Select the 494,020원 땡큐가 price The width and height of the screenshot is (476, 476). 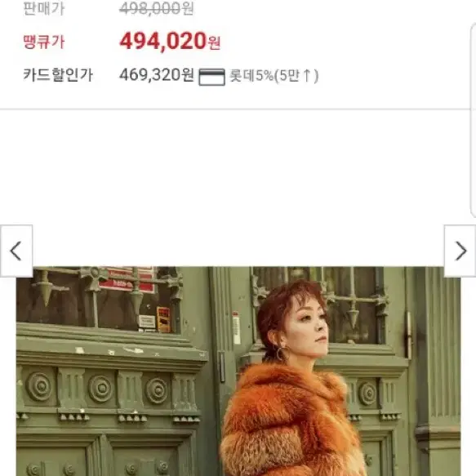(170, 42)
